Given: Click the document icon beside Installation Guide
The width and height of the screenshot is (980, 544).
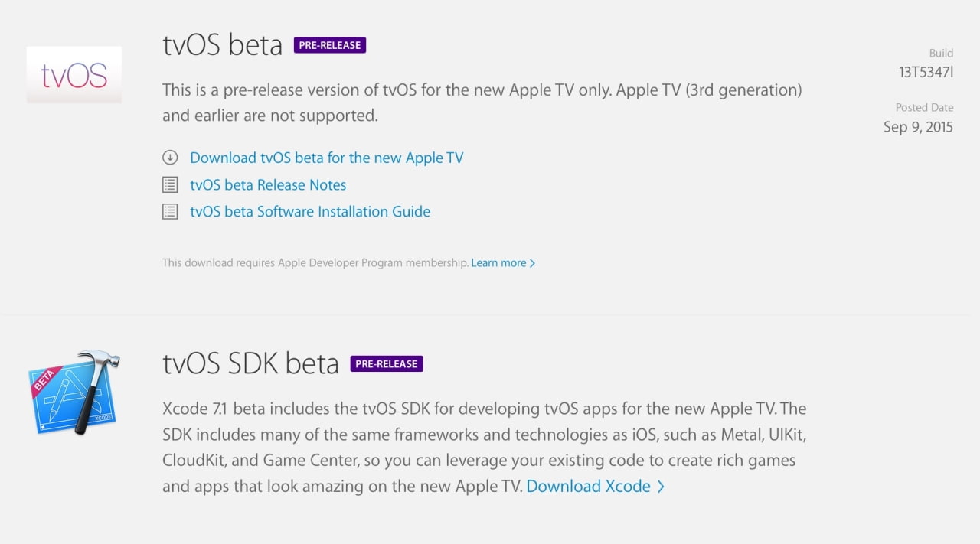Looking at the screenshot, I should (170, 212).
